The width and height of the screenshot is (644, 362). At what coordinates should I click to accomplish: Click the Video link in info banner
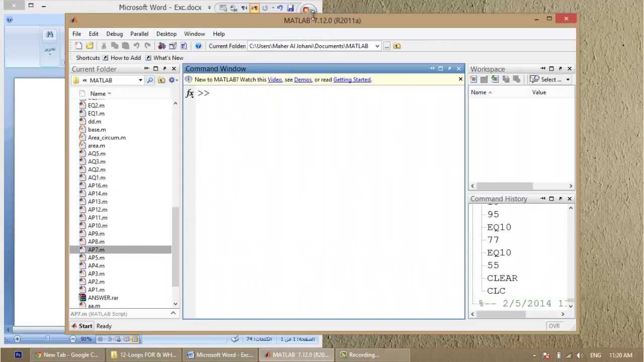[x=275, y=79]
